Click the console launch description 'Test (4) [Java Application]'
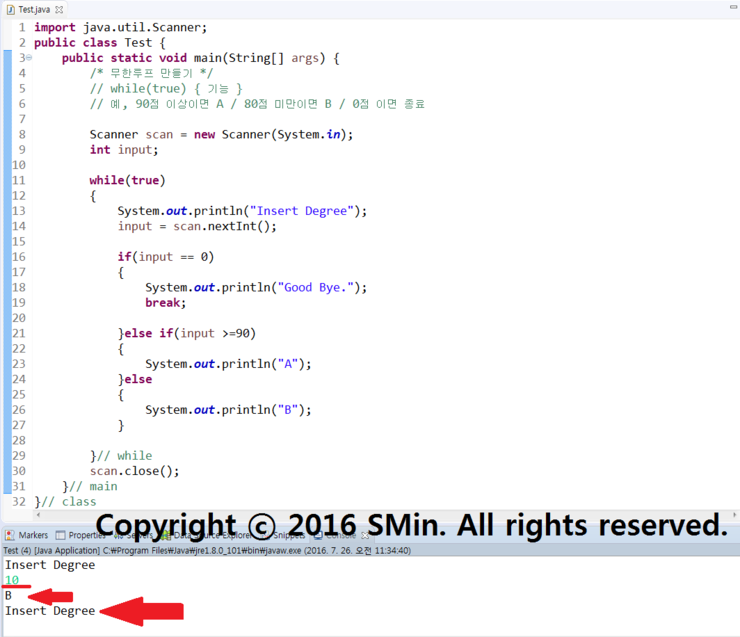Screen dimensions: 740x637 point(51,551)
